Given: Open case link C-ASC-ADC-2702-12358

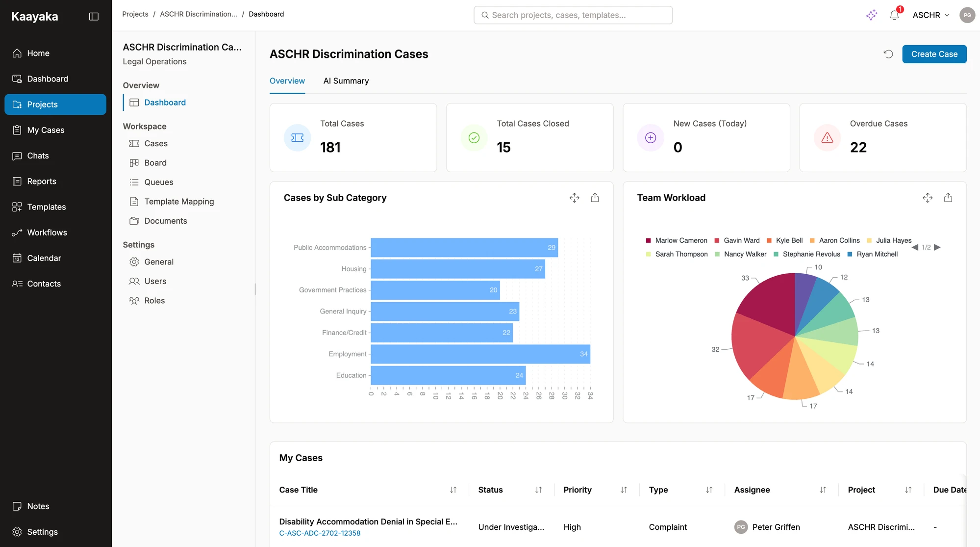Looking at the screenshot, I should tap(320, 533).
